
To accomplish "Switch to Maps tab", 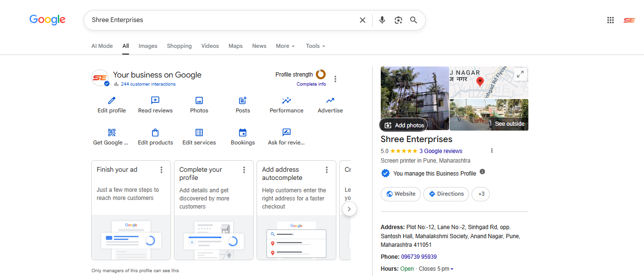I will click(x=236, y=46).
